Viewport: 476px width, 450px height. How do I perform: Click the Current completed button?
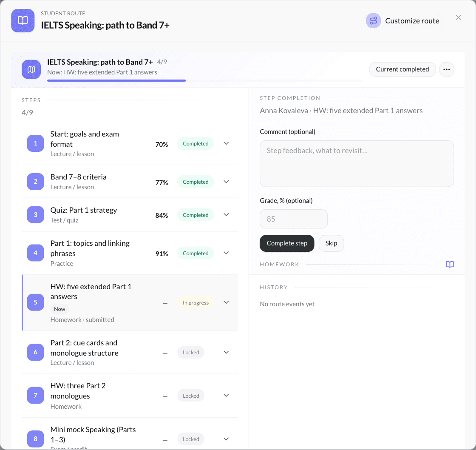[402, 69]
